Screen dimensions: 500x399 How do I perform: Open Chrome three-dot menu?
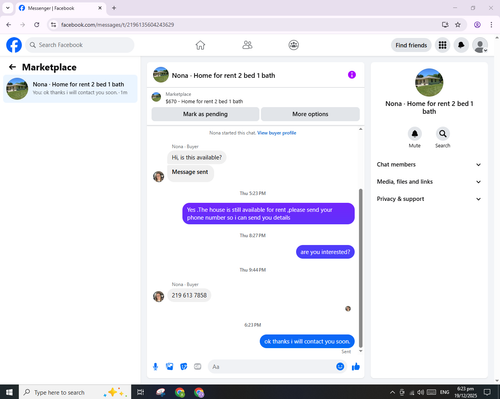tap(491, 25)
